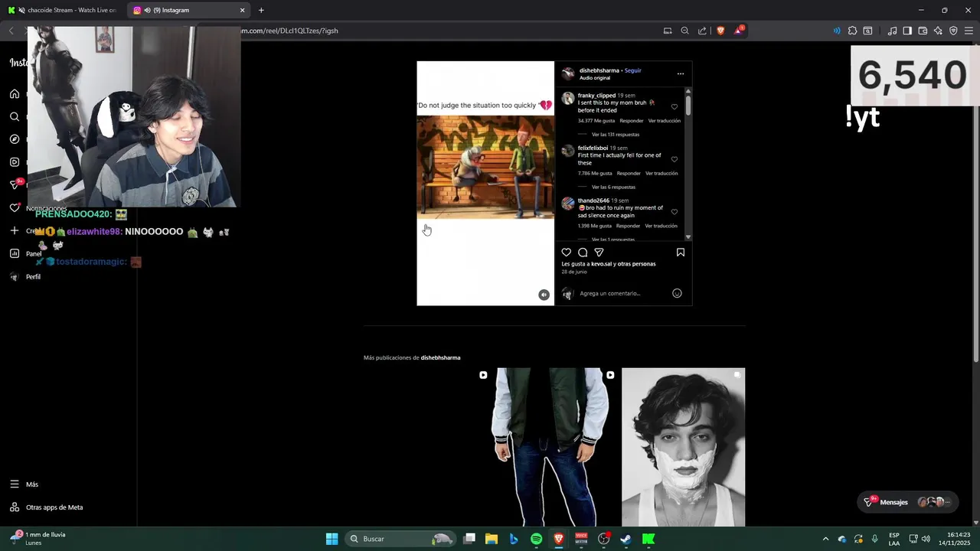Open the Brave main hamburger menu
This screenshot has height=551, width=980.
click(x=969, y=31)
